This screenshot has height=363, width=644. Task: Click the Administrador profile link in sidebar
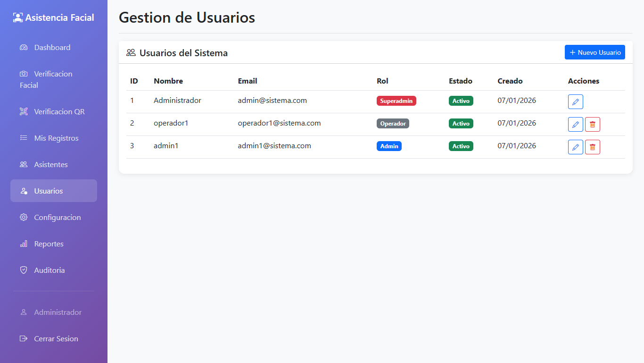coord(58,312)
